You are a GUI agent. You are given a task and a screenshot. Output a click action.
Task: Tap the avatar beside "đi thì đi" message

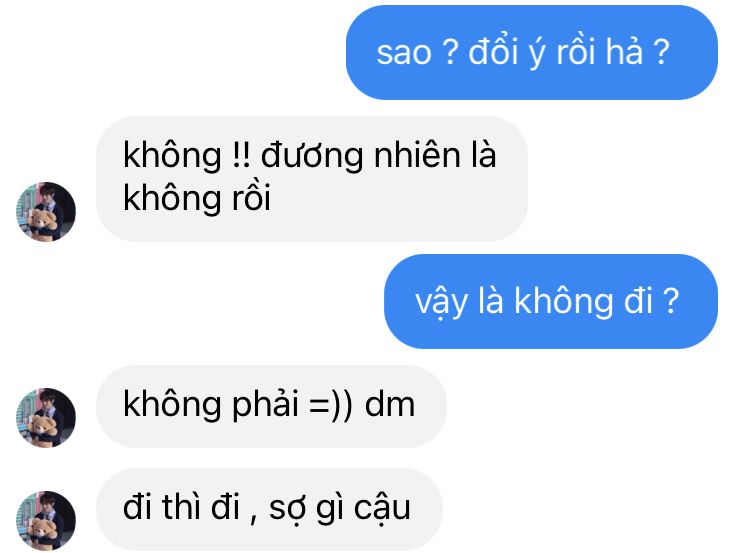(46, 521)
